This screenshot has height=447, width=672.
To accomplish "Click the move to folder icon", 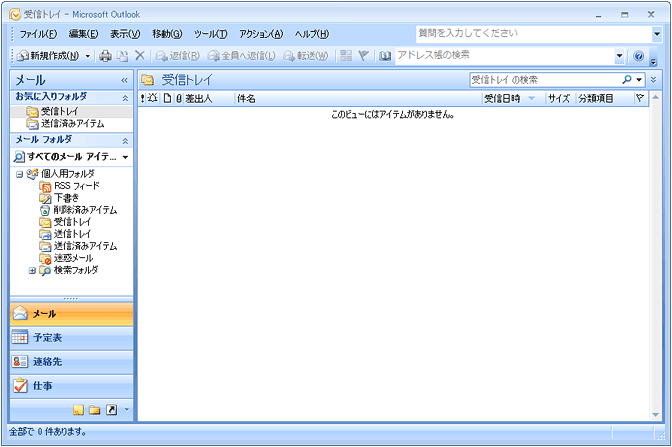I will [x=123, y=56].
